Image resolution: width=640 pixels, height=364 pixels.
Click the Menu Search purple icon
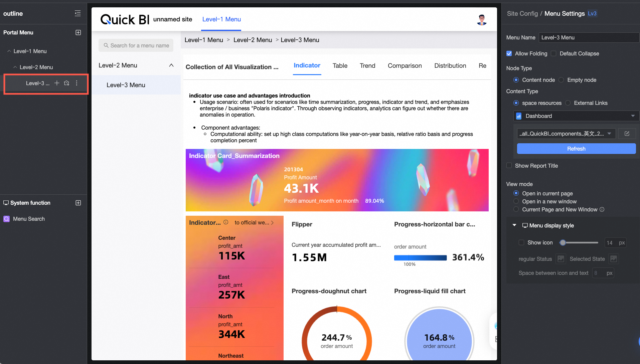[6, 219]
